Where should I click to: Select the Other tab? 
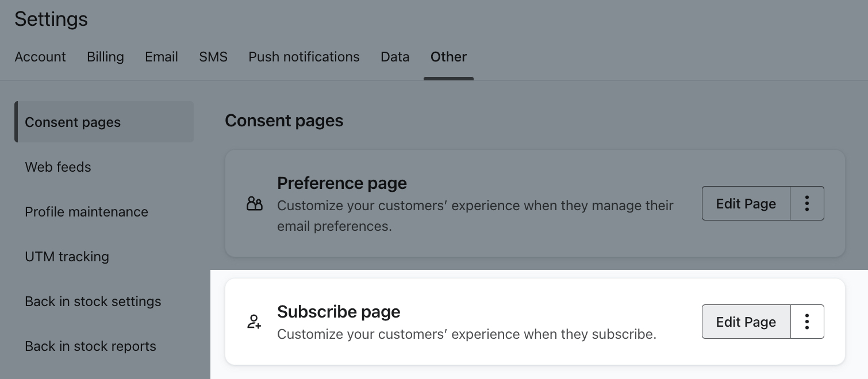tap(448, 57)
